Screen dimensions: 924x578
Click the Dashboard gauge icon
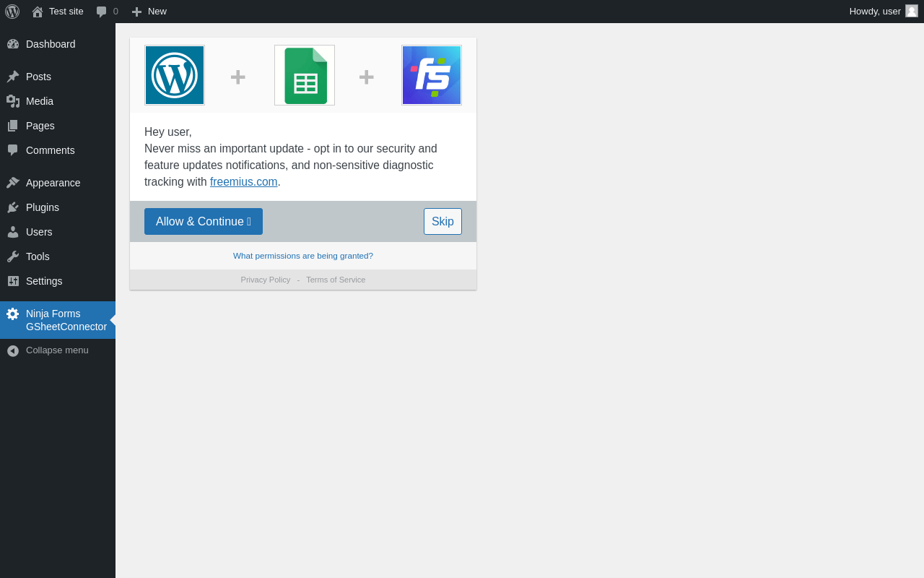click(x=13, y=44)
